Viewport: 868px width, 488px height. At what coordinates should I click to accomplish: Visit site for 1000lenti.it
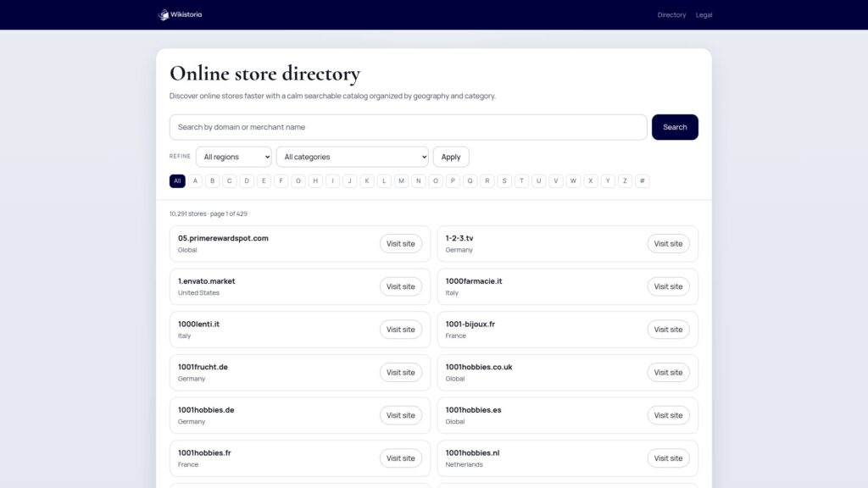(x=400, y=330)
